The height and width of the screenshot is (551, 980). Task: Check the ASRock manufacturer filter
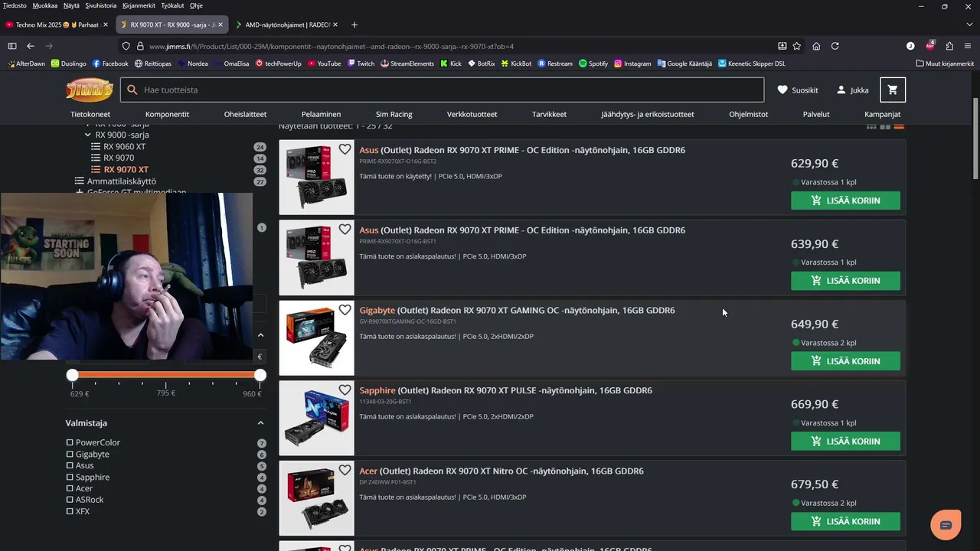(x=70, y=500)
